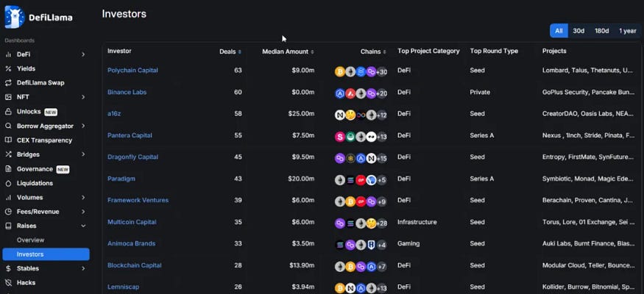This screenshot has width=644, height=294.
Task: Select the 1 year time filter
Action: tap(627, 31)
